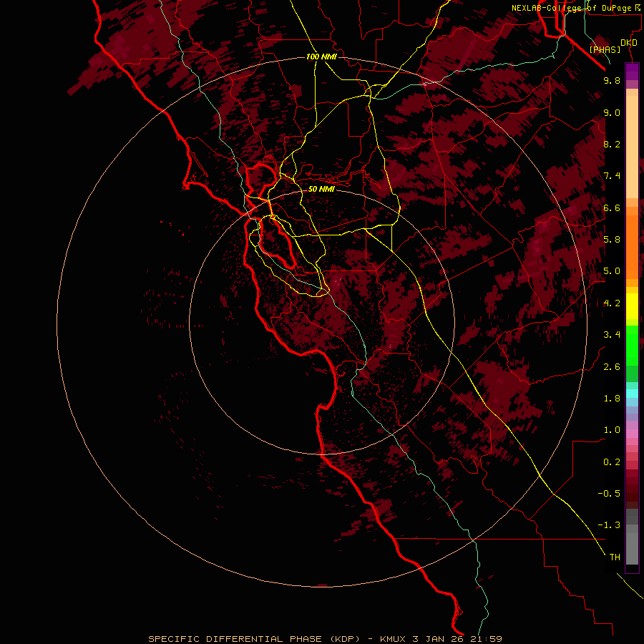Screen dimensions: 644x644
Task: Pick the bright yellow band on the color bar
Action: click(x=632, y=306)
